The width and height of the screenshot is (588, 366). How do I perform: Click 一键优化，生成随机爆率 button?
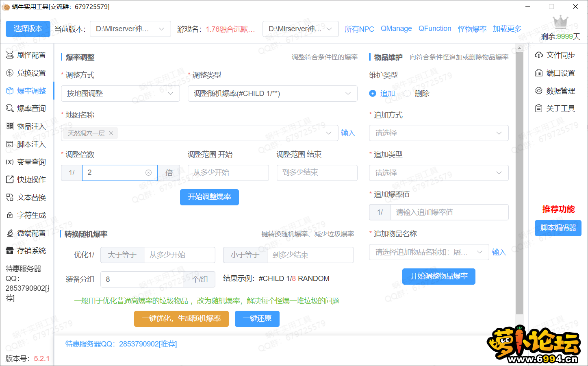click(x=181, y=318)
